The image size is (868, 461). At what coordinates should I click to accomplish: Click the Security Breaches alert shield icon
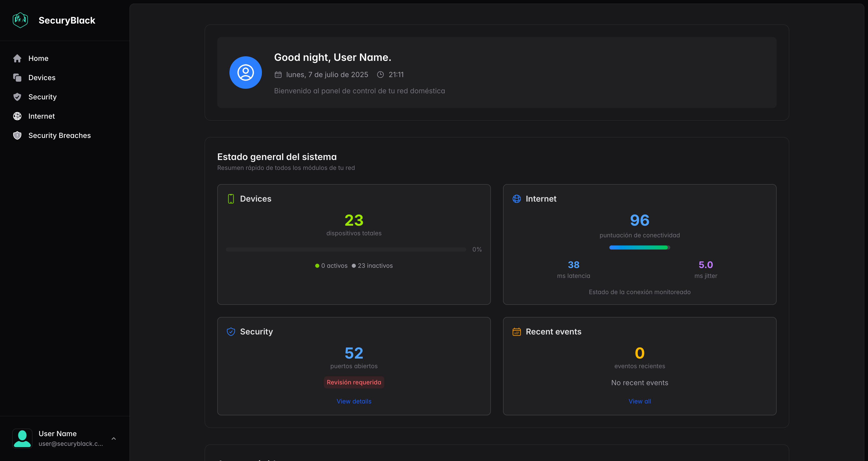tap(17, 135)
